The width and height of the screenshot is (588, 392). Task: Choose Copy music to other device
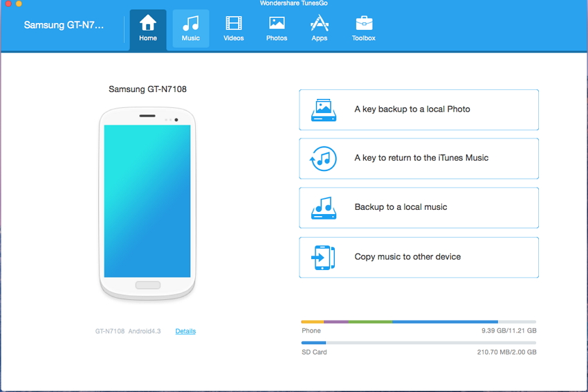tap(407, 257)
